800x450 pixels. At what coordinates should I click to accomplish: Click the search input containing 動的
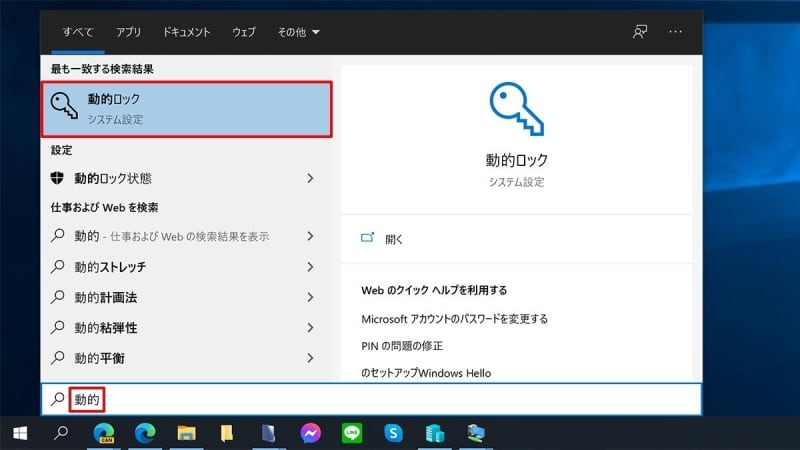371,399
